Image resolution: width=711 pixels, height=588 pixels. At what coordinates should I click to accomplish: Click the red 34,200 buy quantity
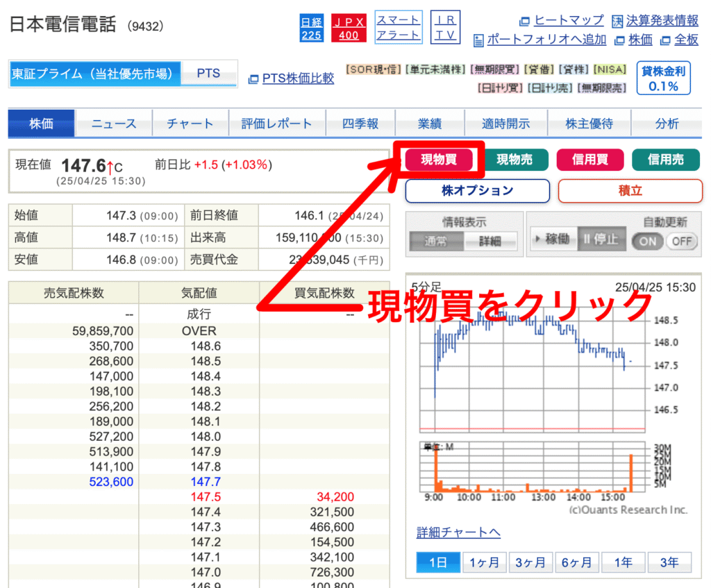click(335, 497)
